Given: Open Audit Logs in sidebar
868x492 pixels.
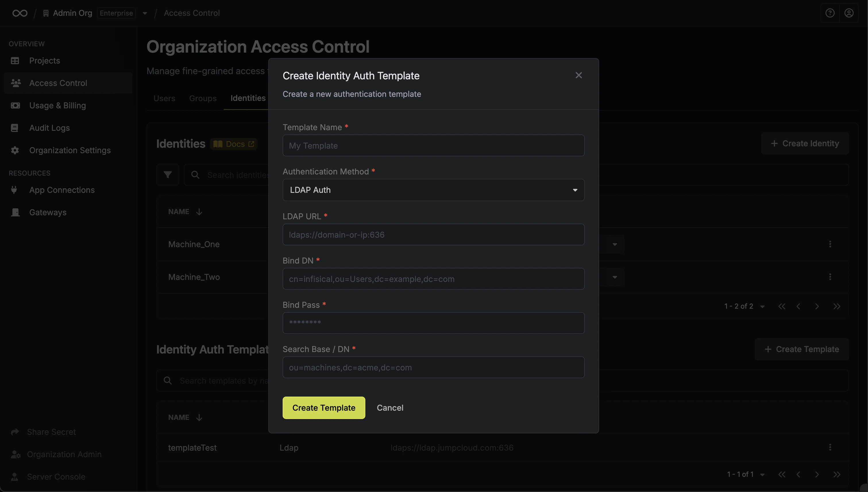Looking at the screenshot, I should point(68,128).
